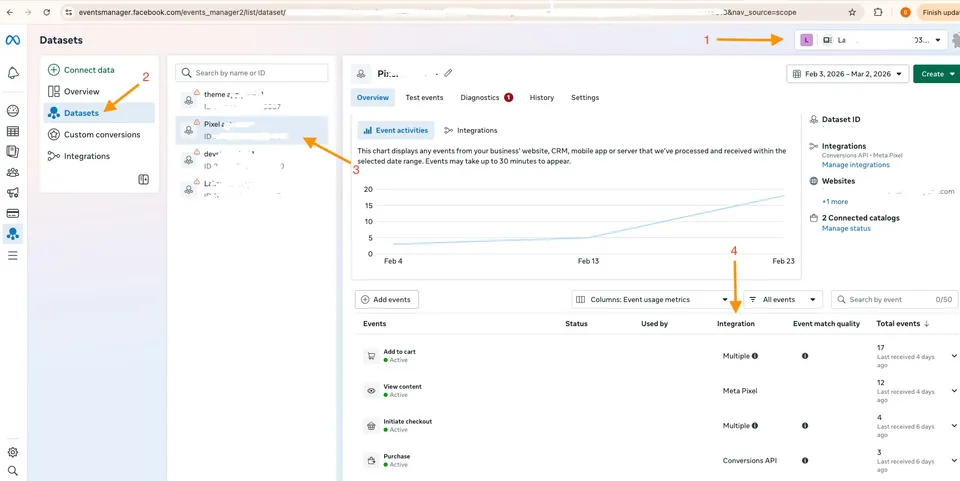This screenshot has height=481, width=960.
Task: Select the dataset Overview tab
Action: pyautogui.click(x=373, y=97)
